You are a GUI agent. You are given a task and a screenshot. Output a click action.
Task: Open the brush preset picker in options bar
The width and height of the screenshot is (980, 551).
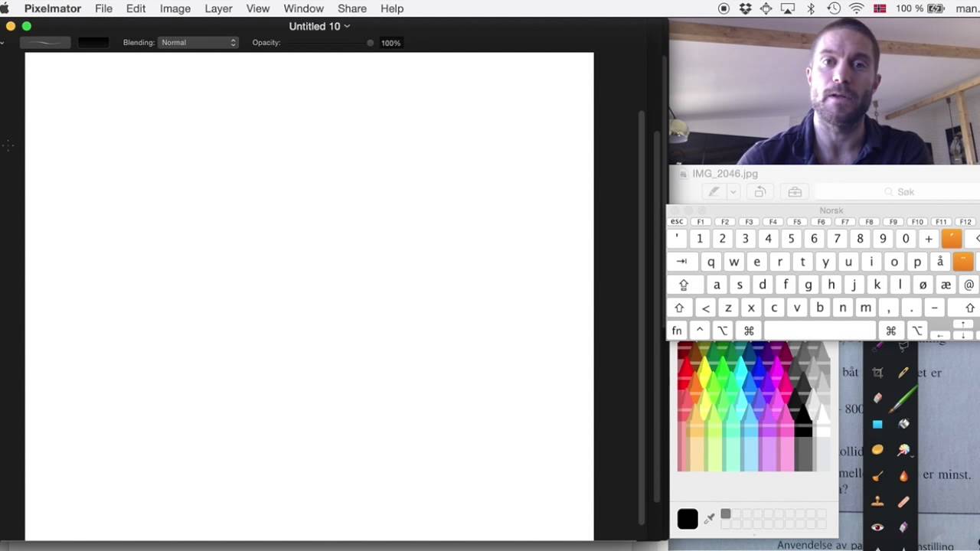pyautogui.click(x=45, y=42)
